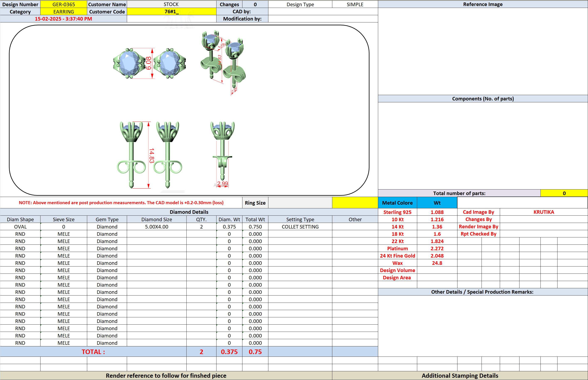Click the Render reference to follow banner

coord(166,376)
